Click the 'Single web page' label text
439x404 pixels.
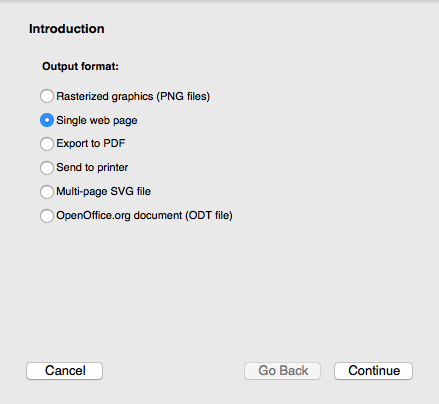pyautogui.click(x=97, y=120)
